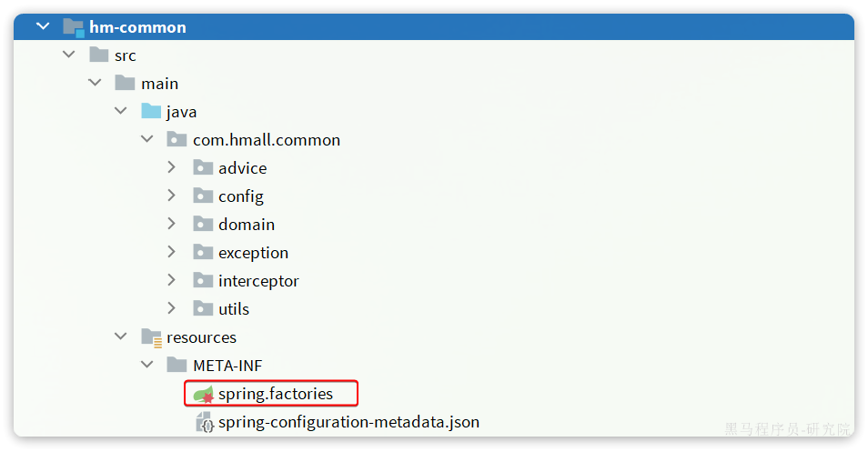
Task: Expand the config package arrow
Action: pyautogui.click(x=172, y=196)
